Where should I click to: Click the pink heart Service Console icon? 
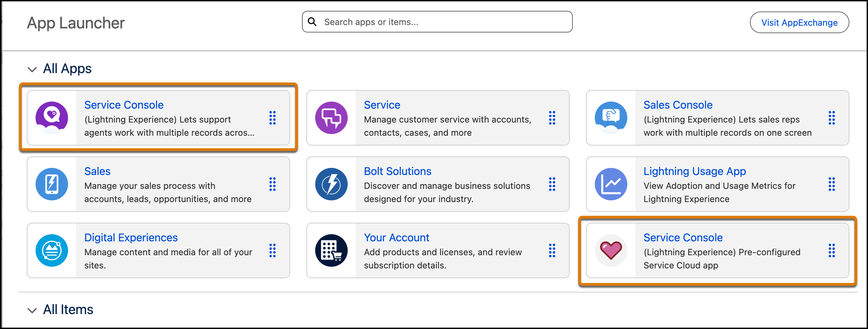(x=611, y=250)
